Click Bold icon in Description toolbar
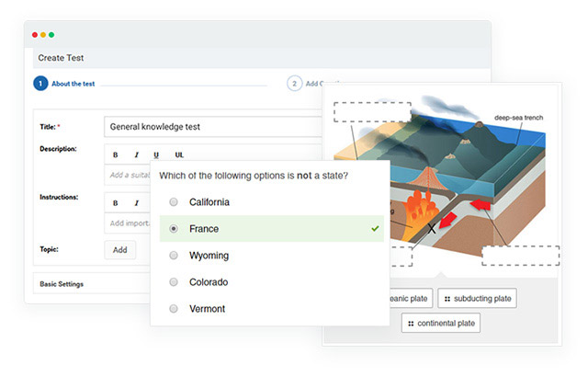Screen dimensions: 588x377 pos(116,155)
